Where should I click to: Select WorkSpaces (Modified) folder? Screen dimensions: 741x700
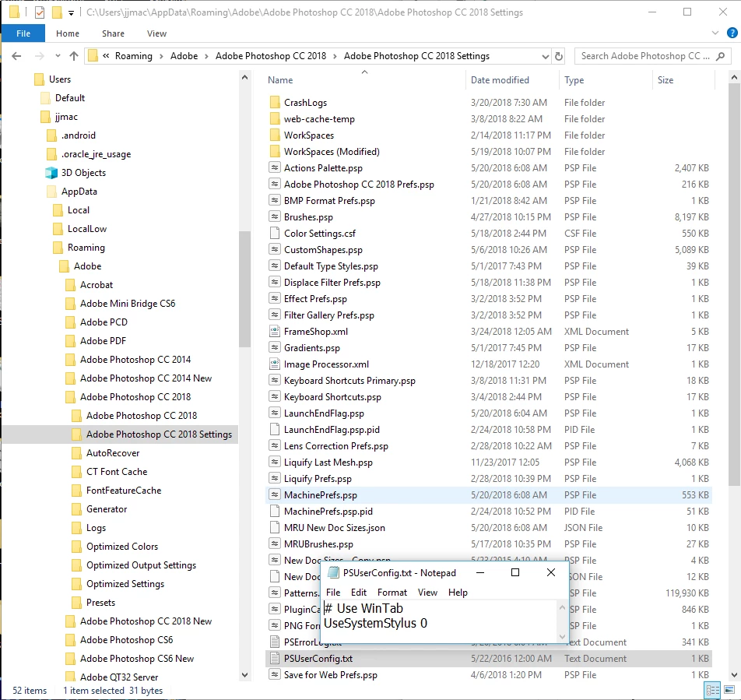tap(332, 152)
